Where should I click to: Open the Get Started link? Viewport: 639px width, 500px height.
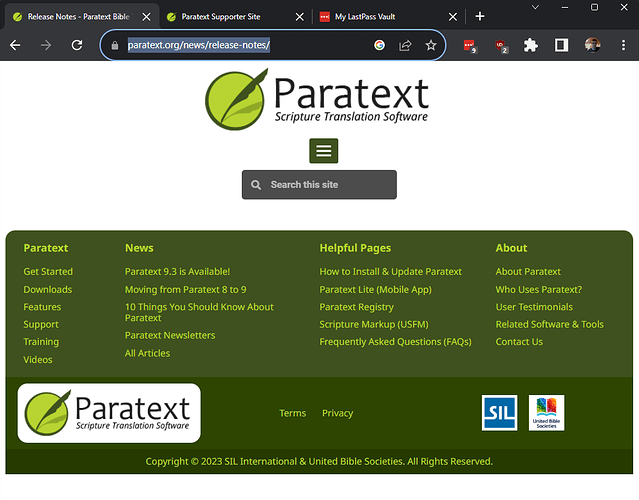click(x=48, y=272)
